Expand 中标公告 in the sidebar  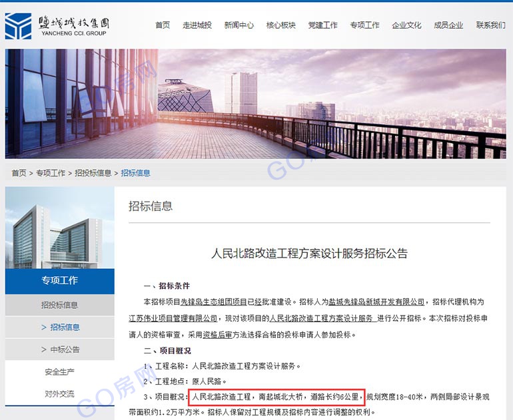coord(60,349)
